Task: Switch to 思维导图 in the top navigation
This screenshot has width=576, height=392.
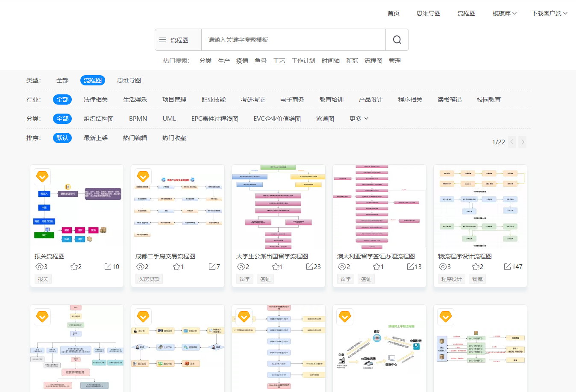Action: point(429,13)
